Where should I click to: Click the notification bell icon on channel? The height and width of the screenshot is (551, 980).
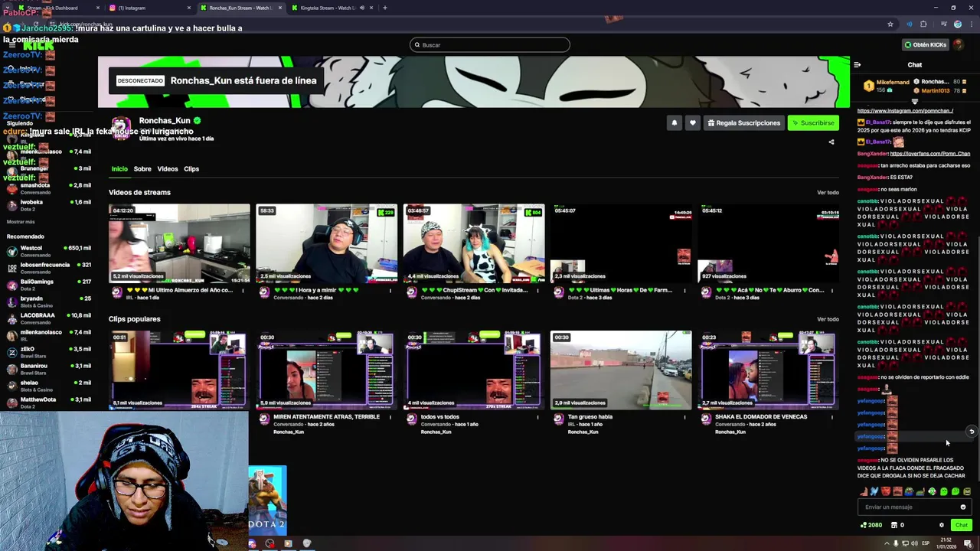675,122
